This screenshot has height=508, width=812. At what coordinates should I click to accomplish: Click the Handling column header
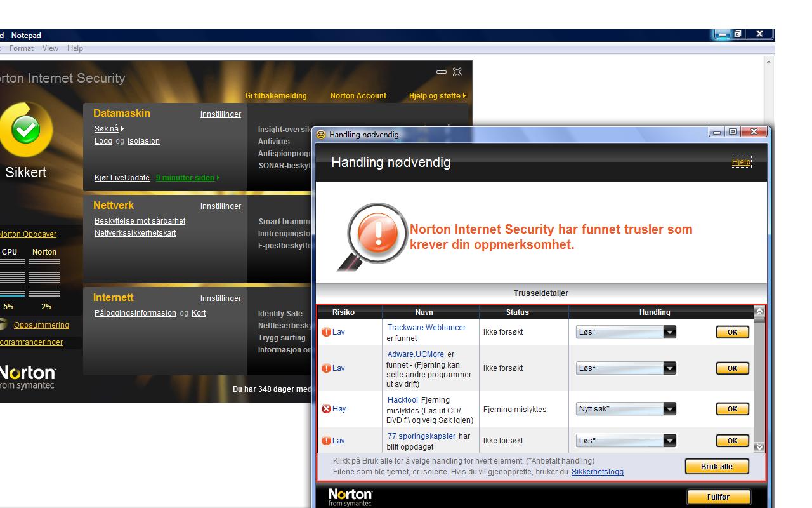(x=655, y=312)
